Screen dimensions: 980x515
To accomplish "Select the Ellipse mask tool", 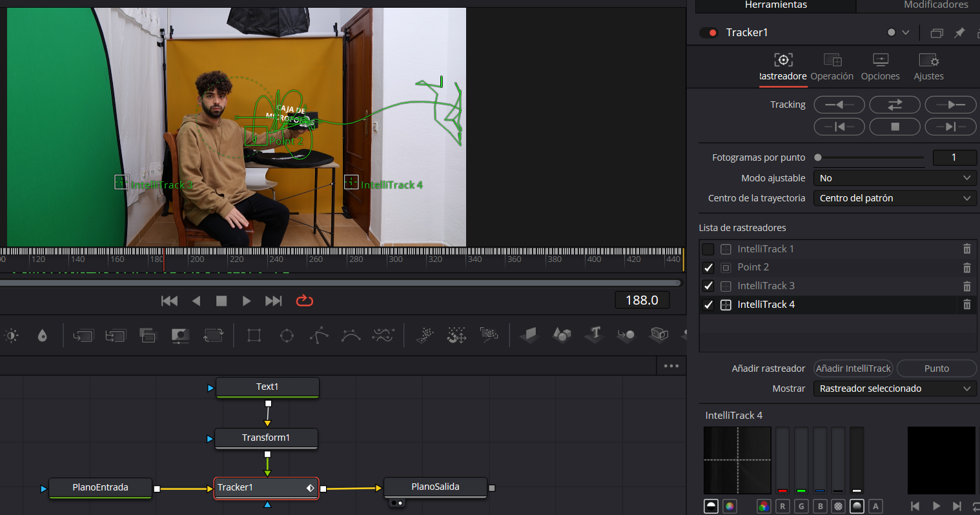I will [x=287, y=335].
